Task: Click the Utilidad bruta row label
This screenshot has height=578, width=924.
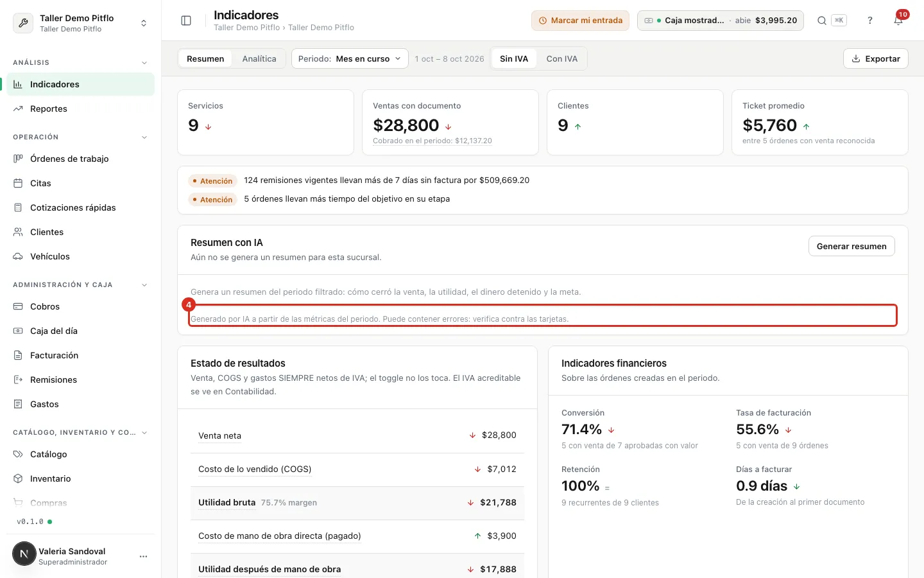Action: coord(227,503)
